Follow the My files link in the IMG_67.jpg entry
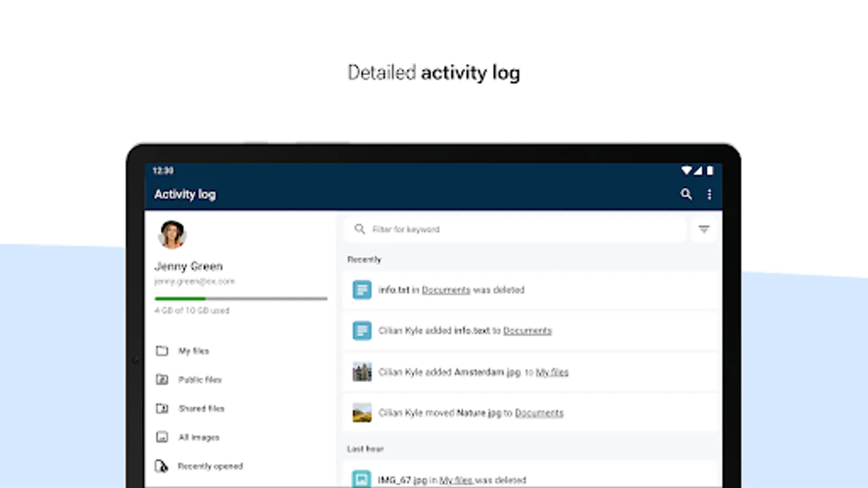The height and width of the screenshot is (488, 868). 456,480
